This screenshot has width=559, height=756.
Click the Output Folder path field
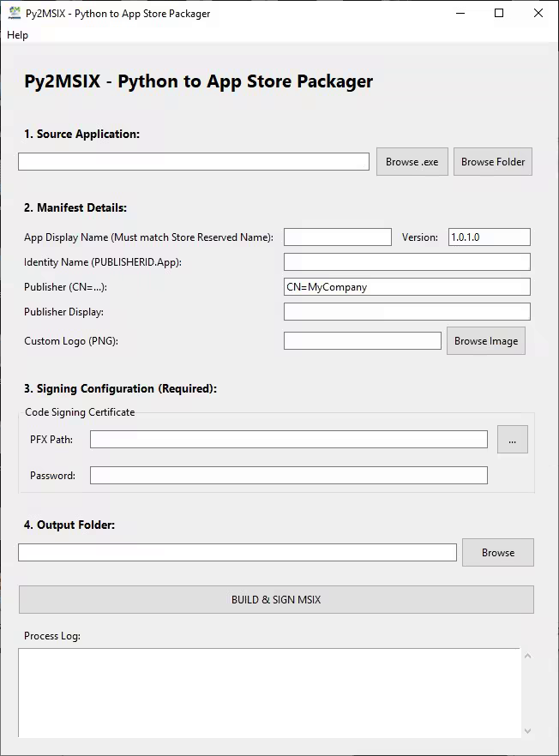(237, 553)
